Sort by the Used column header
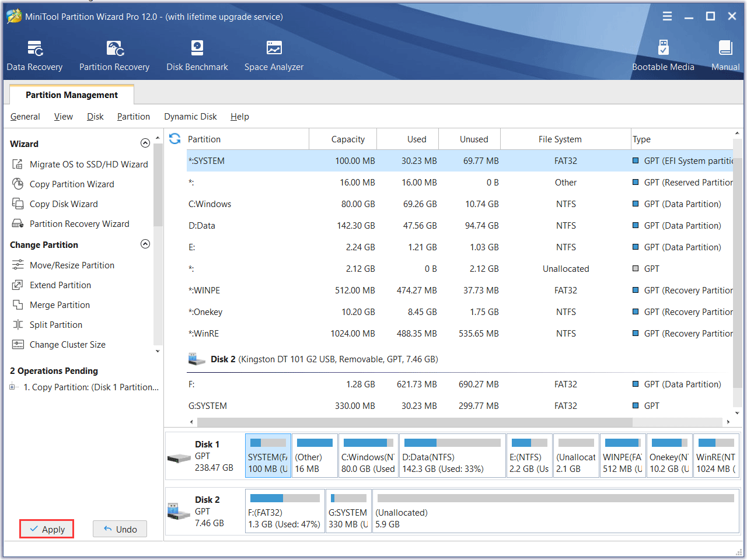The image size is (747, 560). point(408,139)
